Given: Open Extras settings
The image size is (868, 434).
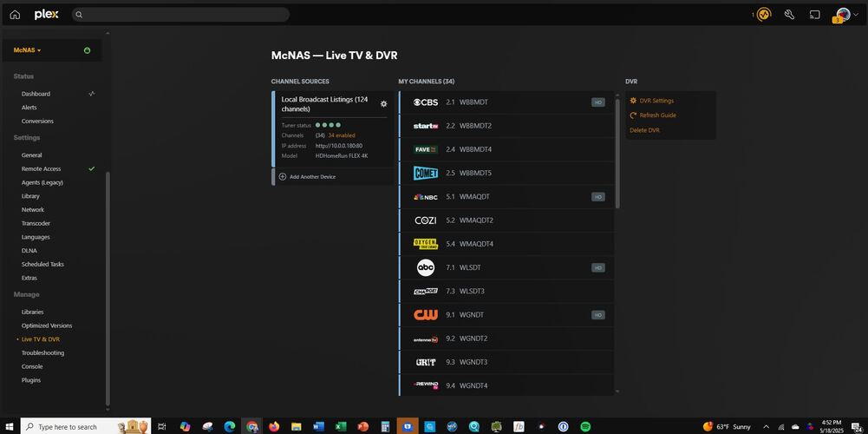Looking at the screenshot, I should coord(29,278).
